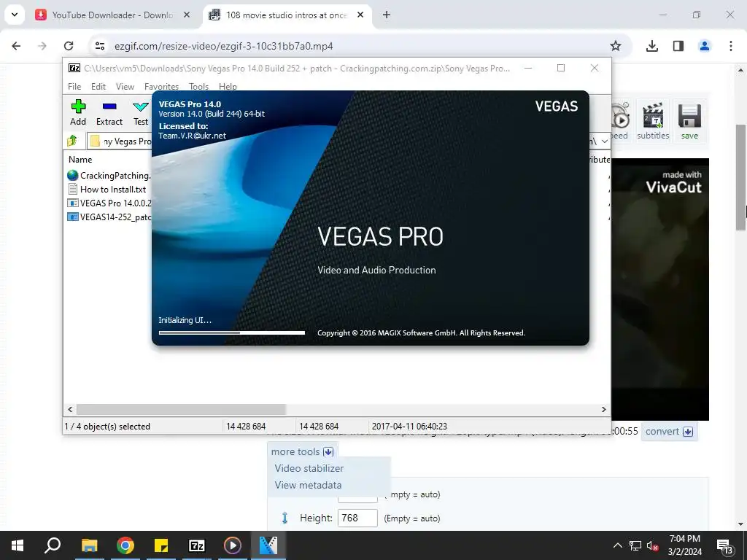
Task: Open Chrome downloads icon
Action: [651, 46]
